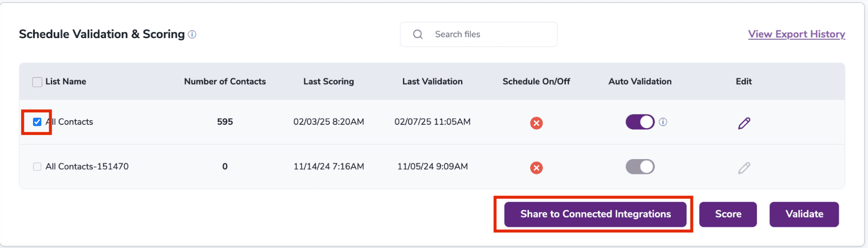Click the greyed edit pencil for All Contacts-151470
This screenshot has height=248, width=868.
click(744, 168)
